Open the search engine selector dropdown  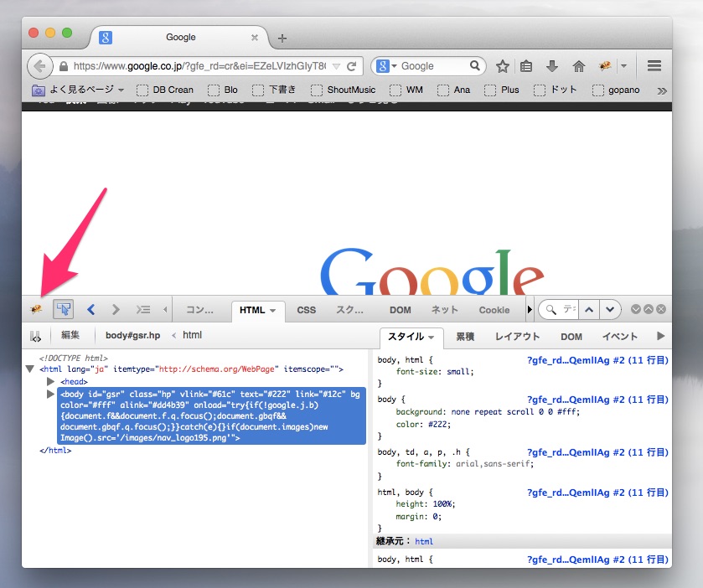386,66
